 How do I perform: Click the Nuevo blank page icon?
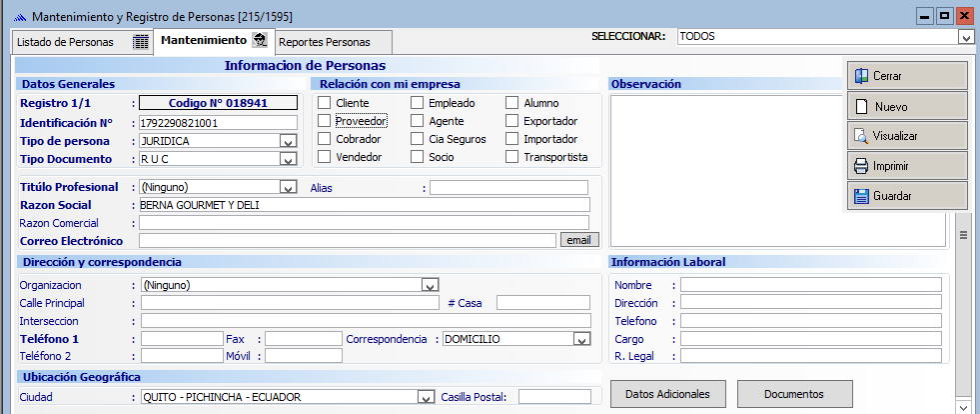point(860,106)
